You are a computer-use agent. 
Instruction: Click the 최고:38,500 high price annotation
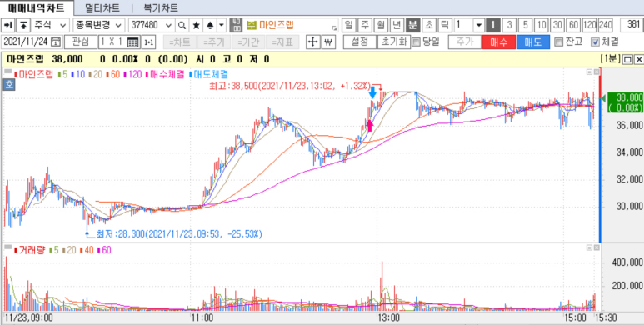[x=290, y=86]
